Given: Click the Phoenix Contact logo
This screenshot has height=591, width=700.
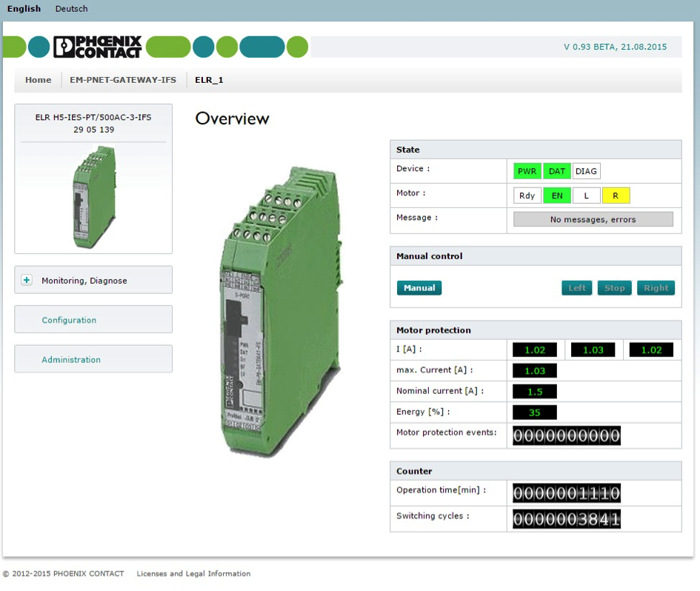Looking at the screenshot, I should coord(97,47).
